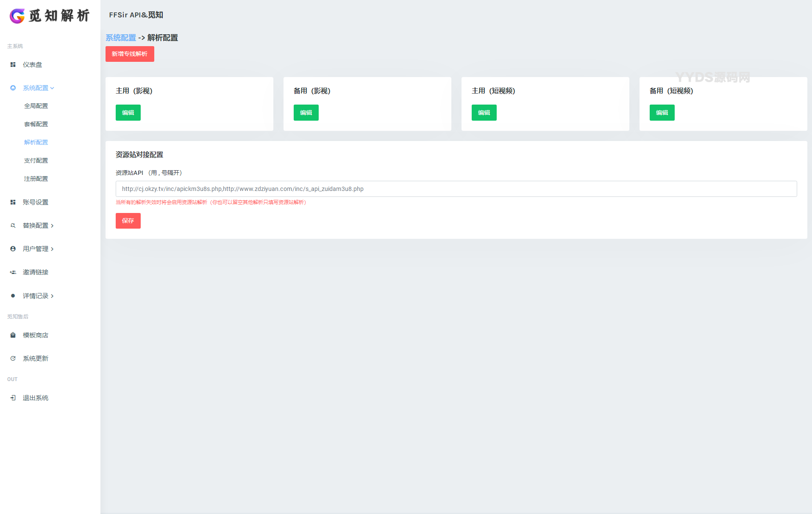
Task: Save the 资源站对接配置 settings
Action: coord(128,221)
